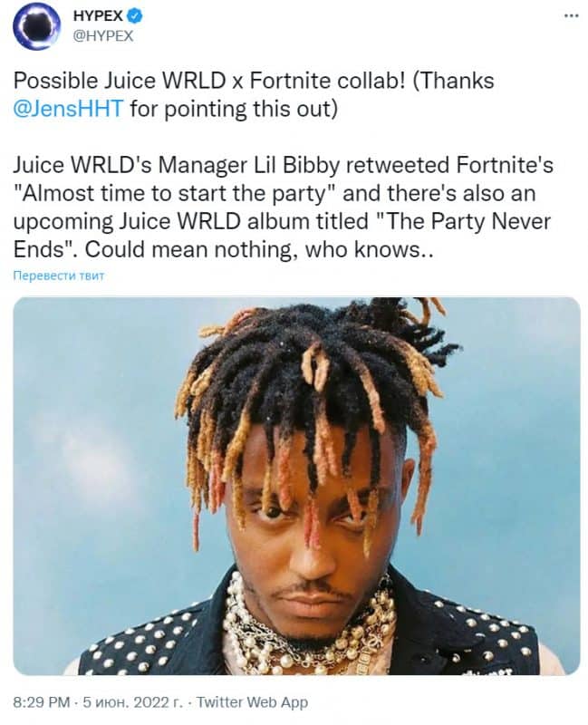This screenshot has height=725, width=588.
Task: Open the 5 июн. 2022 г. date link
Action: [133, 702]
